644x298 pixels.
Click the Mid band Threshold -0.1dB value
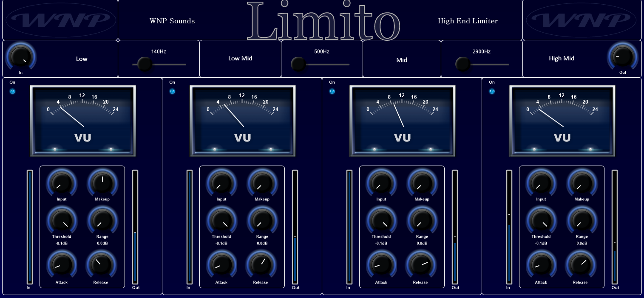click(381, 244)
